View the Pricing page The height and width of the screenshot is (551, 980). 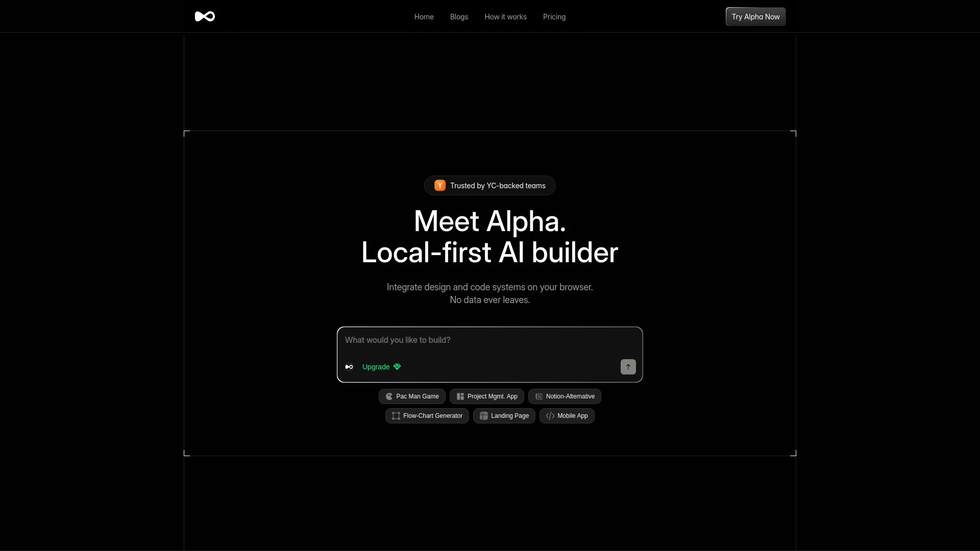point(554,17)
